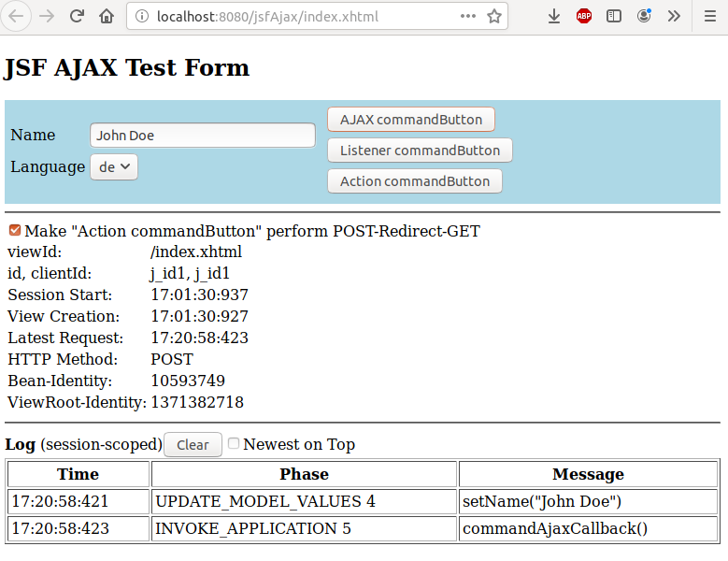The image size is (728, 561).
Task: Go to the browser home page
Action: coord(107,16)
